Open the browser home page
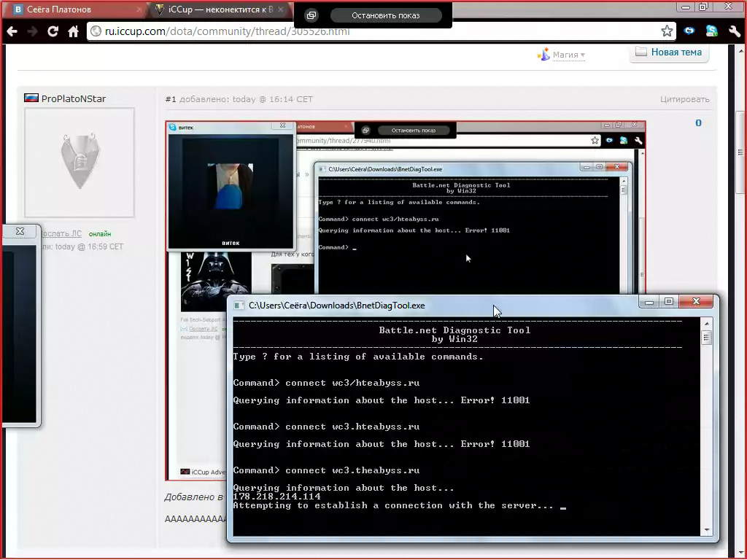 click(73, 31)
